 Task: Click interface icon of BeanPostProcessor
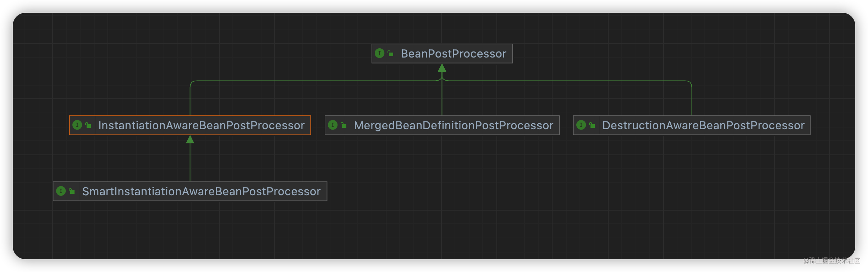click(x=380, y=53)
